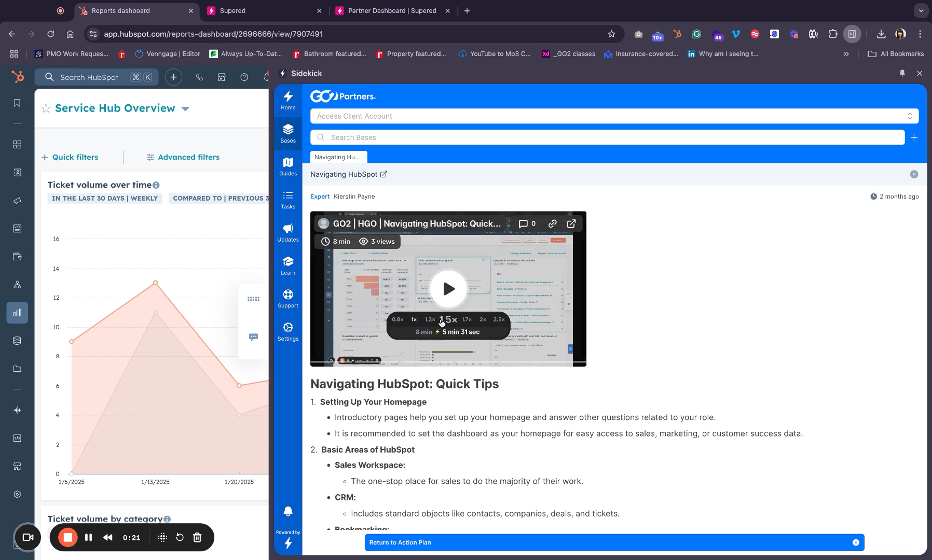Open Reporting in HubSpot left nav
Image resolution: width=932 pixels, height=560 pixels.
point(17,313)
